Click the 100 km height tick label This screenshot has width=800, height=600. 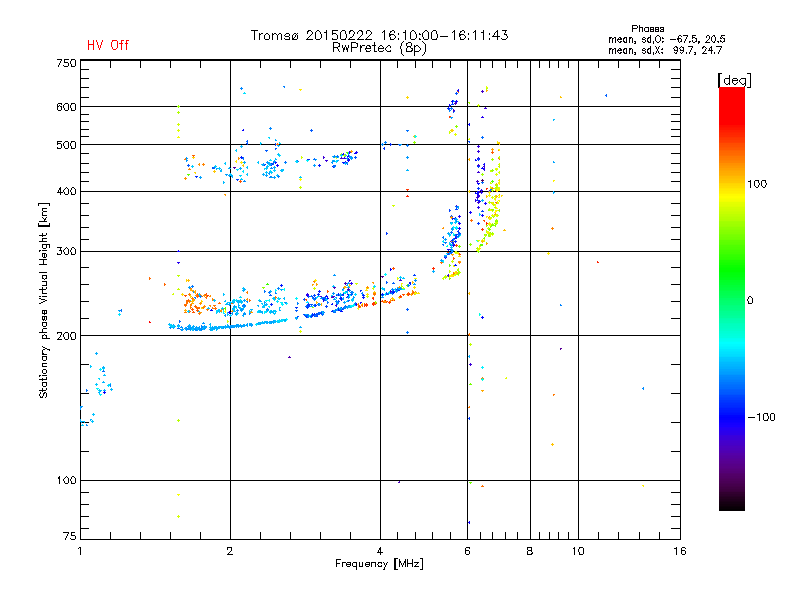click(x=66, y=480)
